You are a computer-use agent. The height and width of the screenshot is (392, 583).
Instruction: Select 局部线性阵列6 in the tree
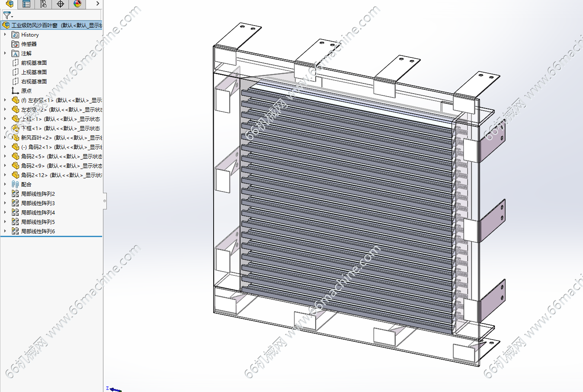38,231
